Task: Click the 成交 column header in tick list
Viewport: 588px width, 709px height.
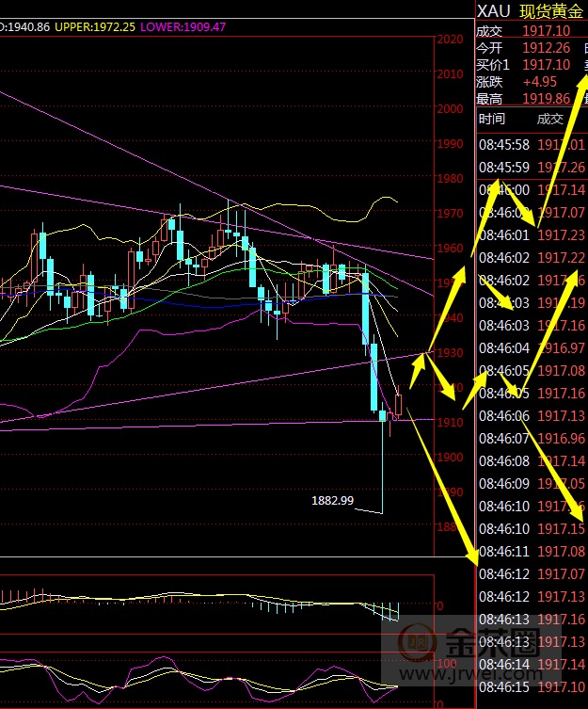Action: pyautogui.click(x=549, y=119)
